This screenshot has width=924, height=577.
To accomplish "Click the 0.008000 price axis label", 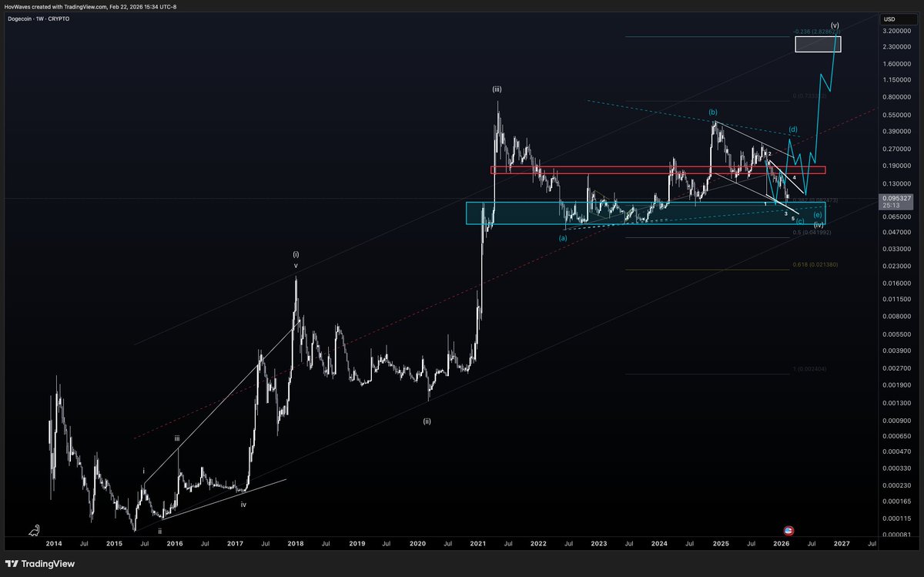I will click(x=896, y=316).
